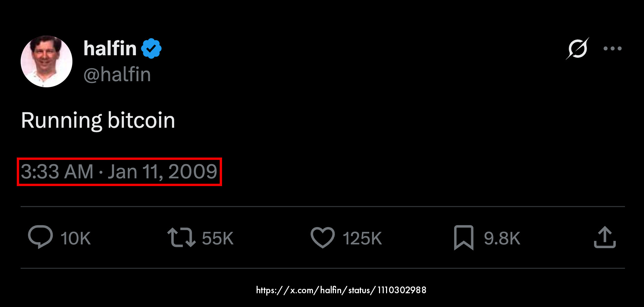Open halfin's profile picture
Viewport: 644px width, 307px height.
pos(47,61)
